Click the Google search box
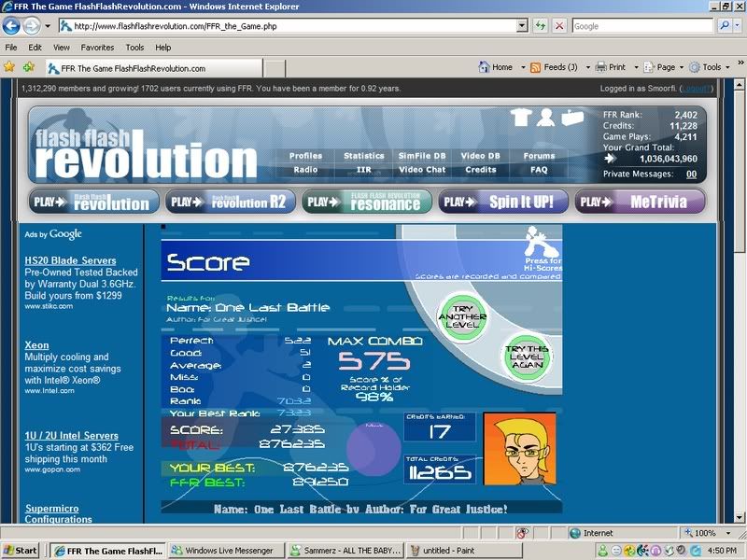This screenshot has height=560, width=747. pyautogui.click(x=642, y=26)
